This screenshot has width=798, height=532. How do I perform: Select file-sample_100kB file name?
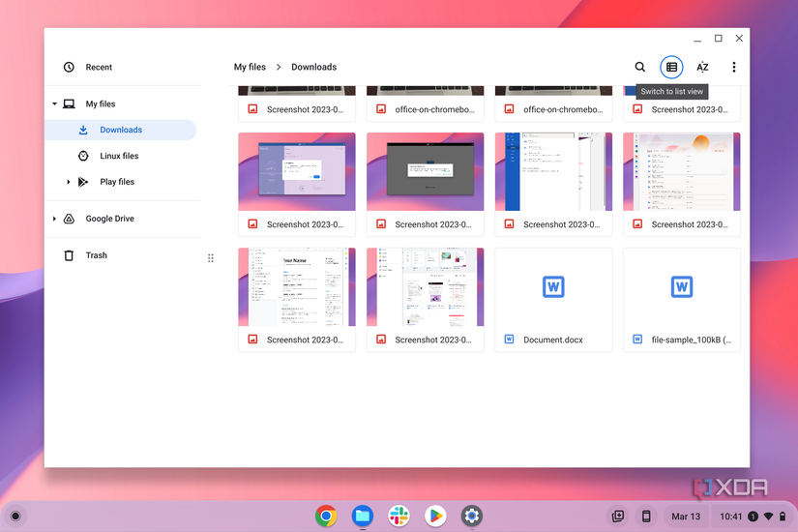click(692, 340)
